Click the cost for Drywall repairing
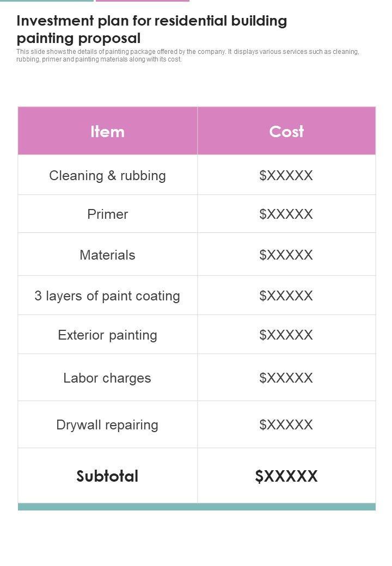392x566 pixels. click(286, 424)
